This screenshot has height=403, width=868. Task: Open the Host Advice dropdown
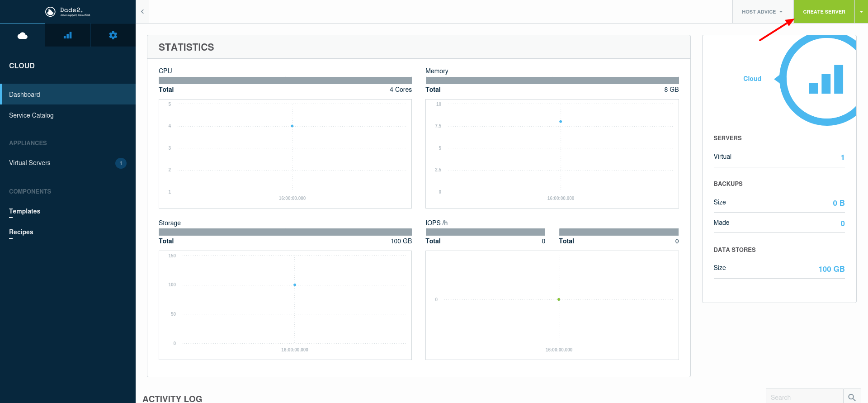click(x=763, y=12)
